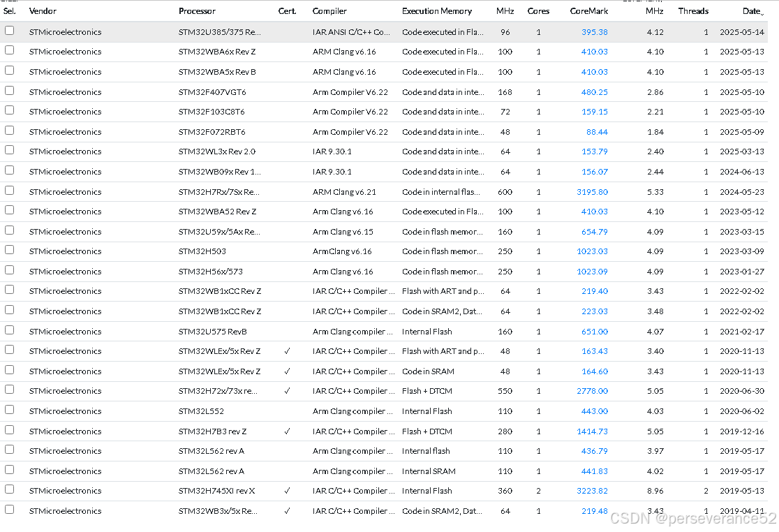Viewport: 779px width, 532px height.
Task: Click the Sel. column header
Action: [10, 11]
